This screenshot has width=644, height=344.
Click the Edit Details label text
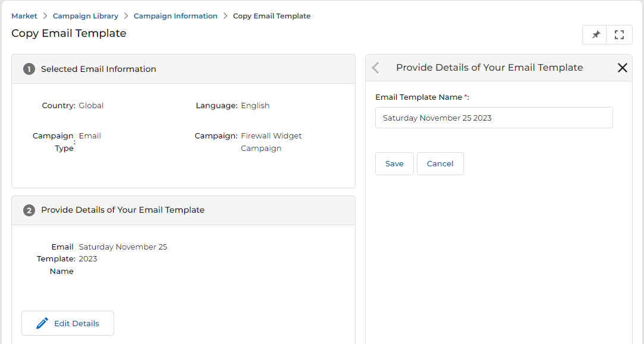coord(76,323)
